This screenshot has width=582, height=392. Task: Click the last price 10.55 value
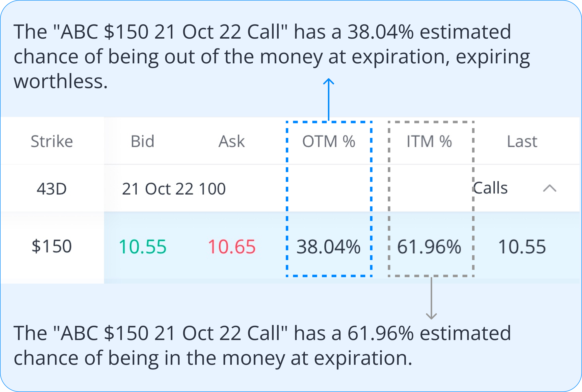(522, 247)
